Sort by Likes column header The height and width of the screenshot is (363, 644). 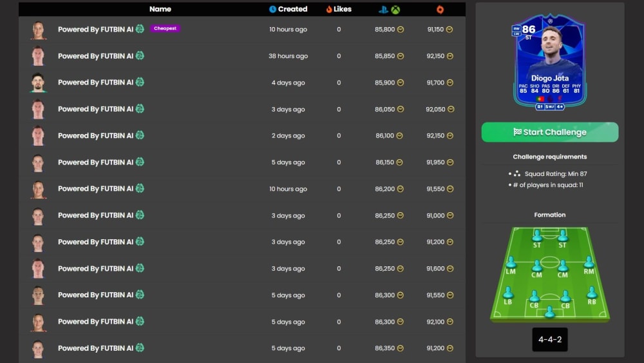339,9
